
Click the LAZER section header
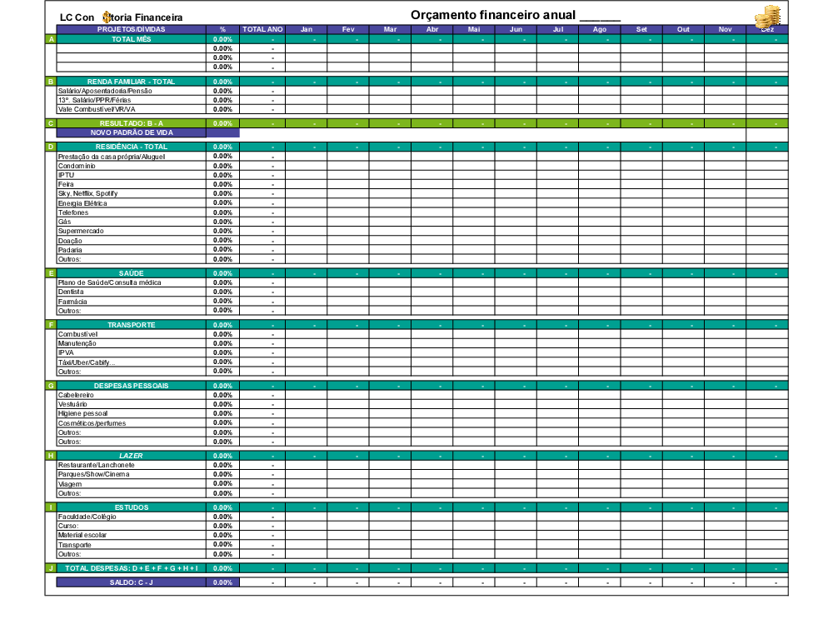pos(131,456)
